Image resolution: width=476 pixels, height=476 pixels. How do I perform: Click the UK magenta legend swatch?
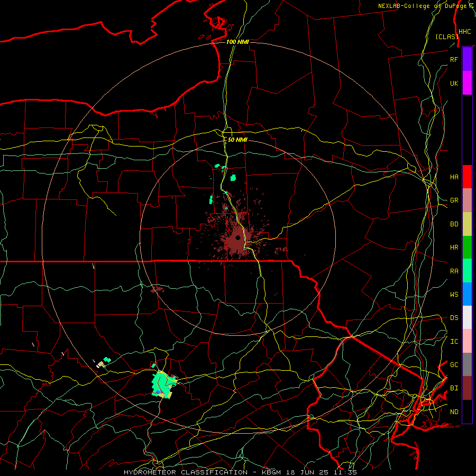click(x=467, y=83)
